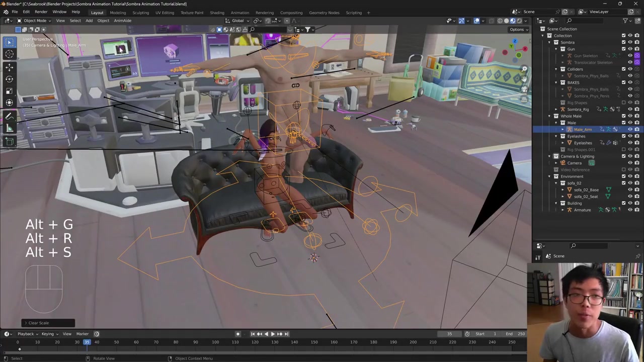Click frame 100 on the timeline ruler
Screen dimensions: 644x362
pos(215,342)
